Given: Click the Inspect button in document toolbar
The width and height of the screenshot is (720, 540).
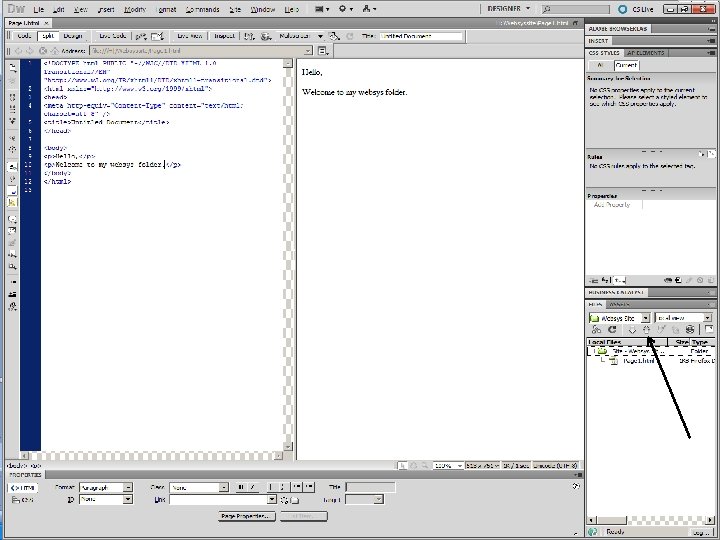Looking at the screenshot, I should point(225,36).
